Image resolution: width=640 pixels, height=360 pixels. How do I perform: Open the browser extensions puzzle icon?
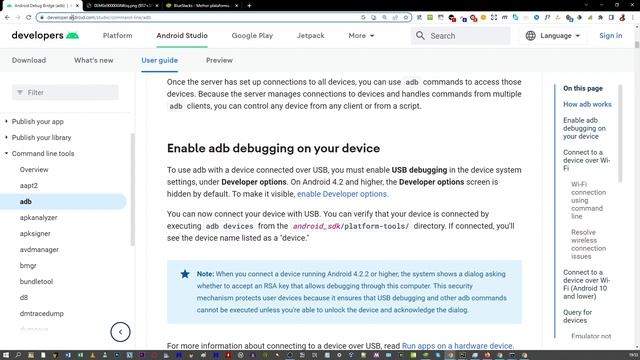600,18
